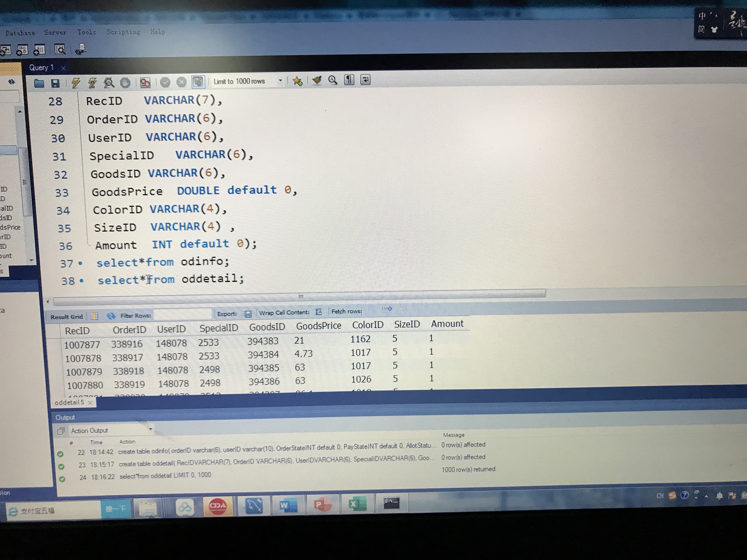Switch to the oddetail 5 result tab
Image resolution: width=747 pixels, height=560 pixels.
[x=69, y=402]
